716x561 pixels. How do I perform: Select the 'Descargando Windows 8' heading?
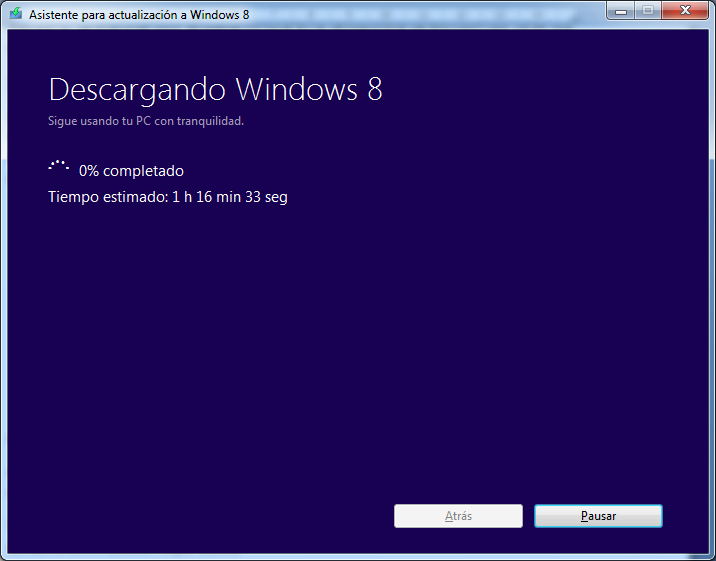215,89
